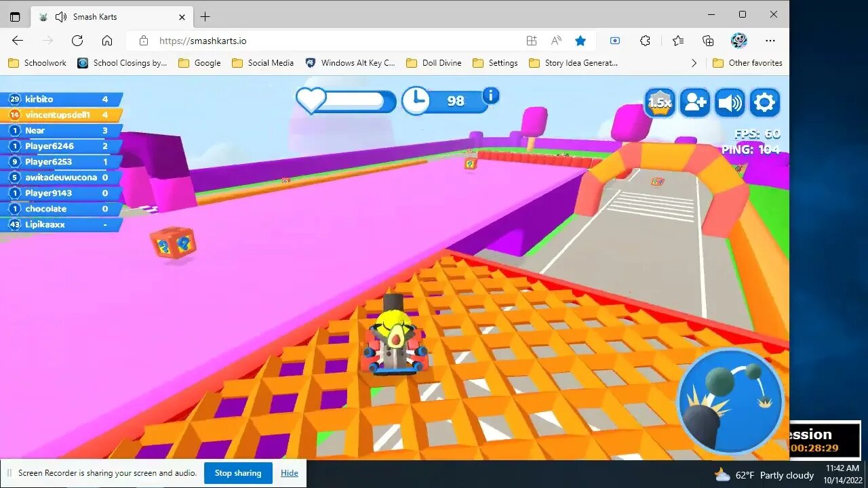Select Player6253 in leaderboard
The width and height of the screenshot is (868, 488).
coord(62,161)
